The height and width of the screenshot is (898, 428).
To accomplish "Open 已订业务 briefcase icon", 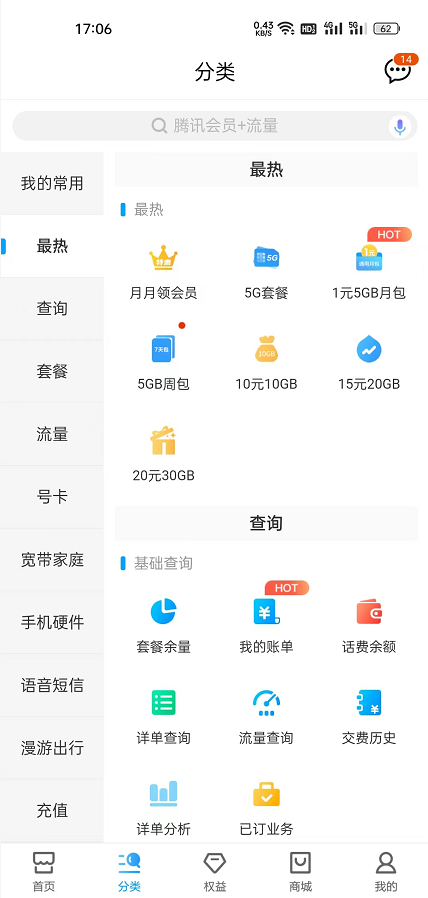I will [266, 794].
